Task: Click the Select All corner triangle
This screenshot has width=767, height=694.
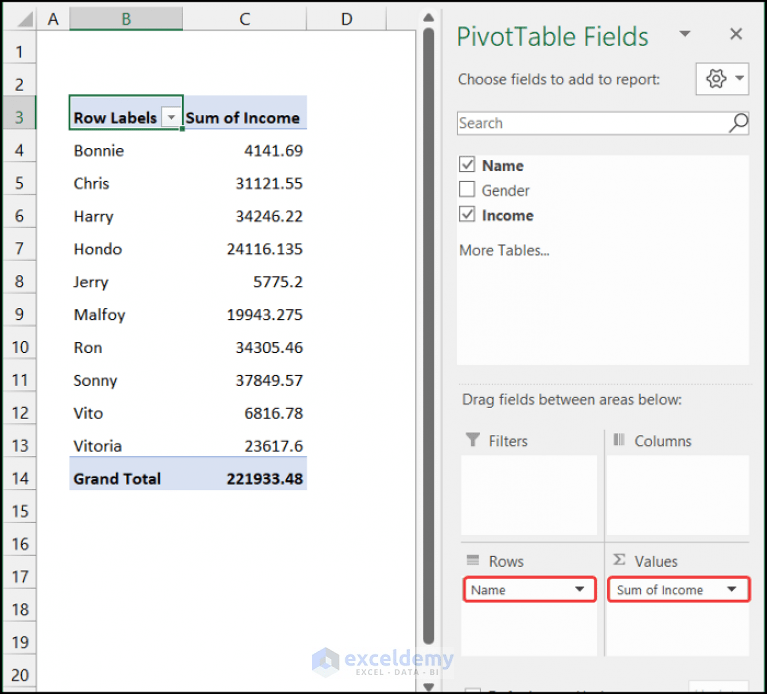Action: 23,19
